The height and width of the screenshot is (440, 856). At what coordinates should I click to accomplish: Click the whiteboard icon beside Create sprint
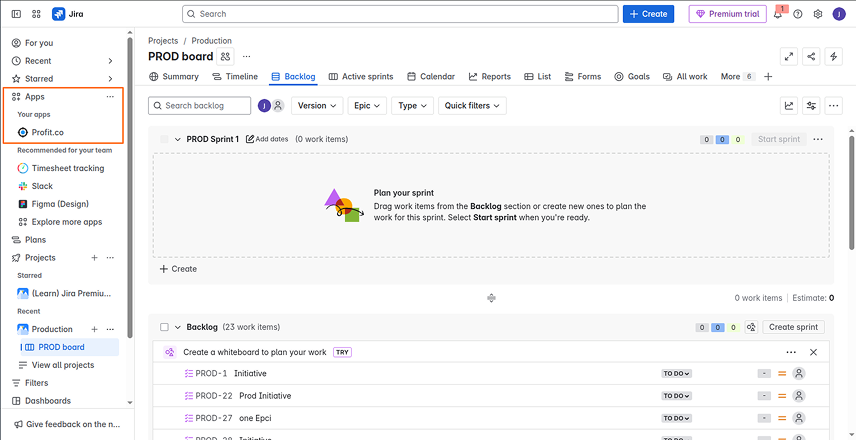point(751,327)
